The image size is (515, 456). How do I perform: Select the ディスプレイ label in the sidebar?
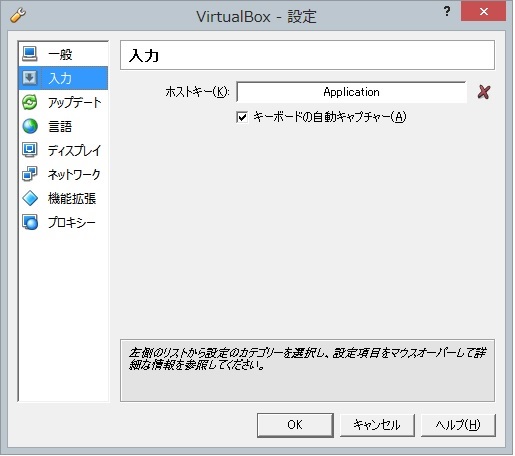(74, 150)
